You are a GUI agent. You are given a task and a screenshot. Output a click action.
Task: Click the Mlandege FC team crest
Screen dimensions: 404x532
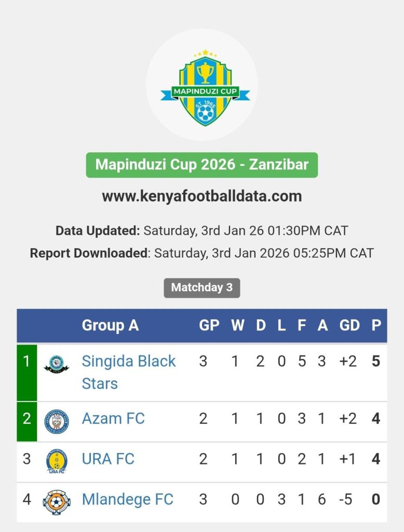[56, 501]
